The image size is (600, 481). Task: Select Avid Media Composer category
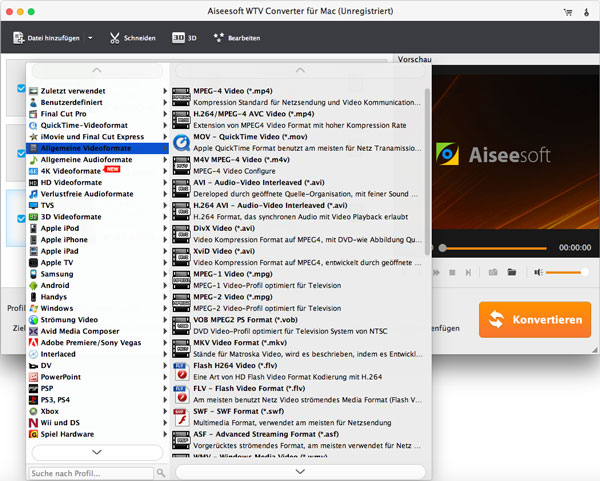click(x=98, y=331)
